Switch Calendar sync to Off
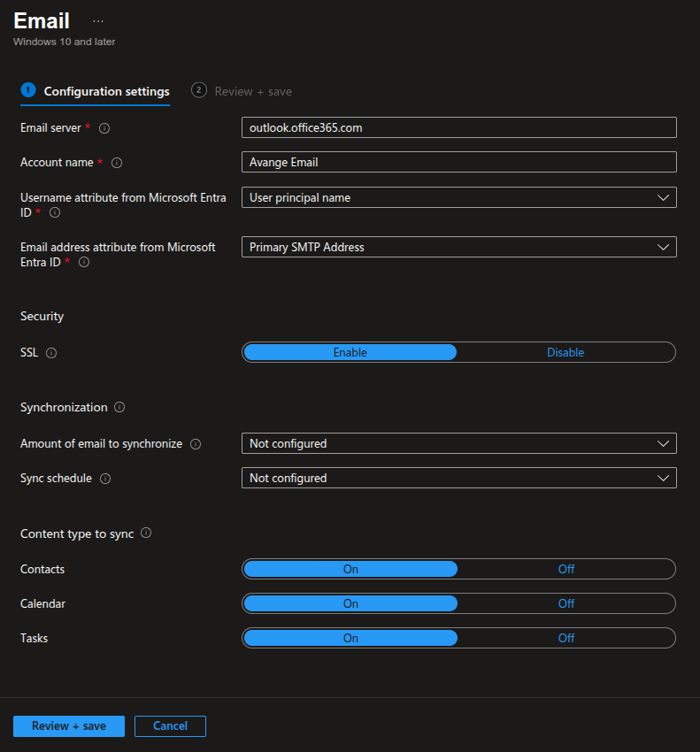Viewport: 700px width, 752px height. pos(566,603)
